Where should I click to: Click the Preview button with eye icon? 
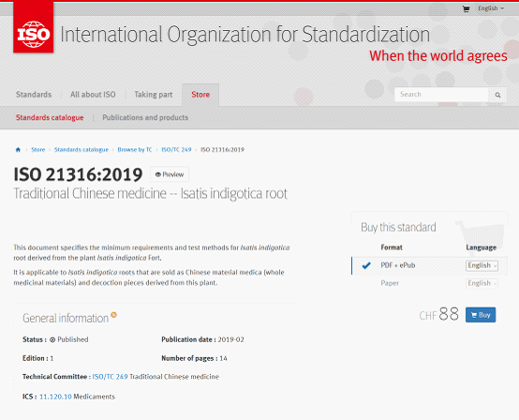click(170, 174)
